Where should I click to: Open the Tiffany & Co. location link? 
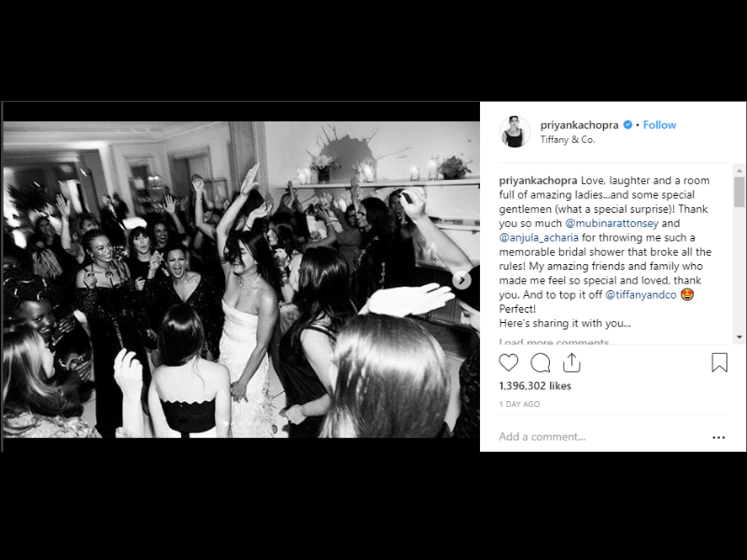[x=568, y=139]
